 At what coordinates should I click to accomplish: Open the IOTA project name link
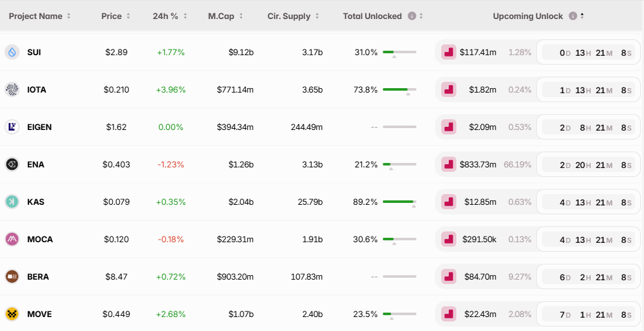pos(37,90)
